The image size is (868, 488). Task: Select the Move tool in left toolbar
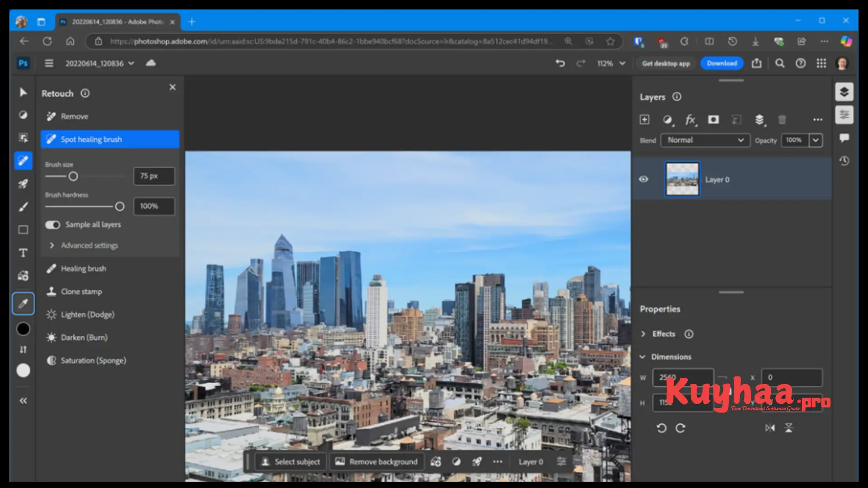pyautogui.click(x=23, y=92)
